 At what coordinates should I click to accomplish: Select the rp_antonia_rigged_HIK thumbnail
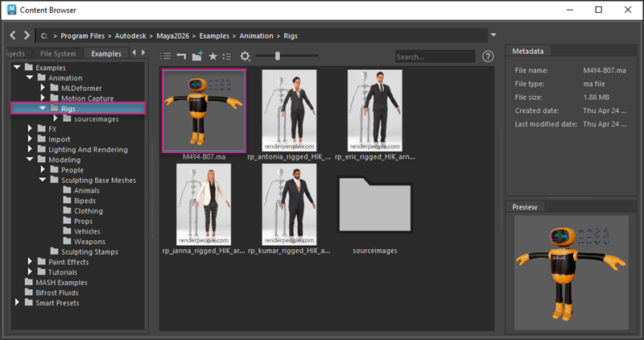click(x=289, y=110)
